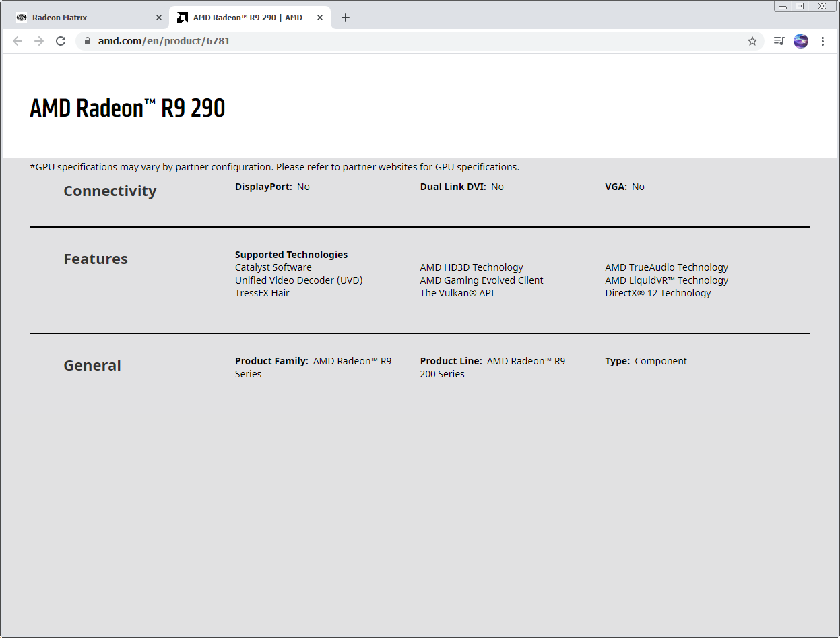View site security lock info
The width and height of the screenshot is (840, 638).
point(87,41)
